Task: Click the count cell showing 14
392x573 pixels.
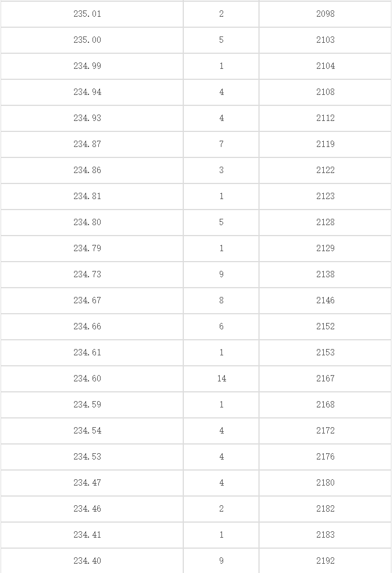Action: [x=221, y=379]
